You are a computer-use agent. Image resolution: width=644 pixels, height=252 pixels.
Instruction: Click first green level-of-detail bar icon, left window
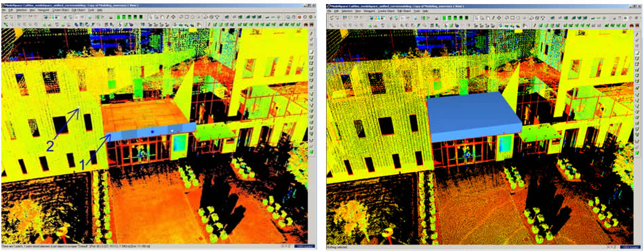tap(118, 17)
